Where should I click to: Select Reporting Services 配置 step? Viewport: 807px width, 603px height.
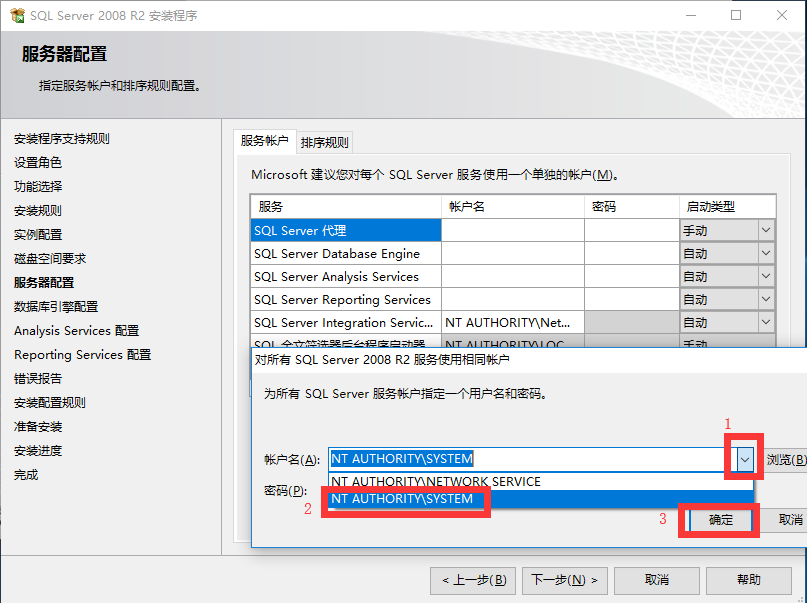click(x=82, y=355)
